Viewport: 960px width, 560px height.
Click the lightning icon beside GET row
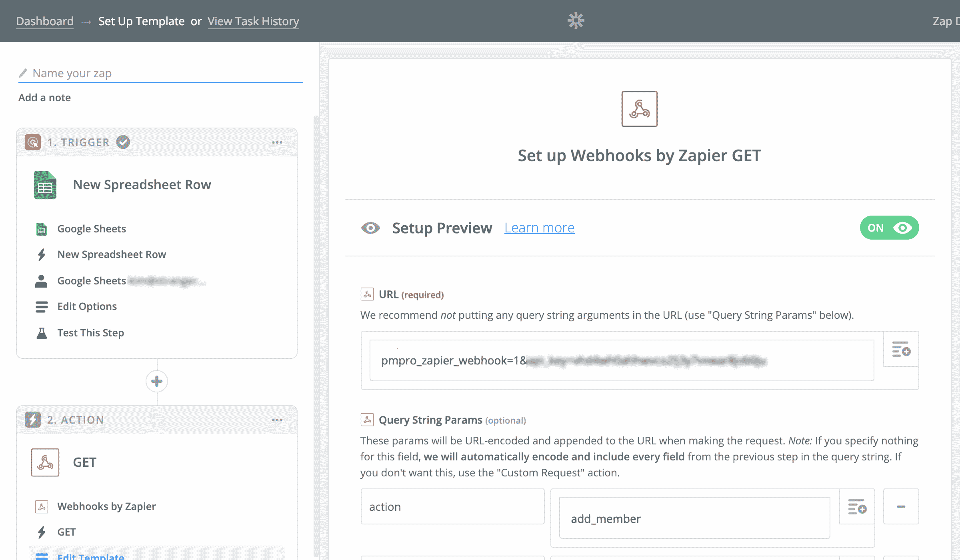pyautogui.click(x=42, y=532)
